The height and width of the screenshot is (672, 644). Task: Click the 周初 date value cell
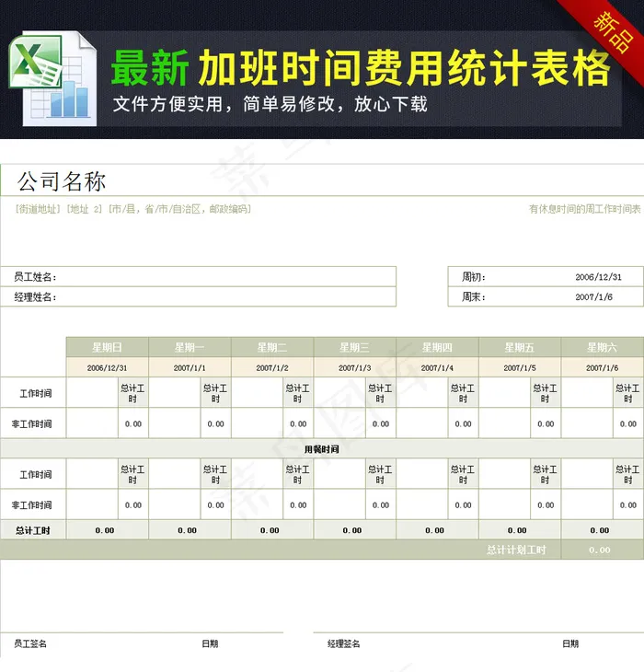[598, 277]
